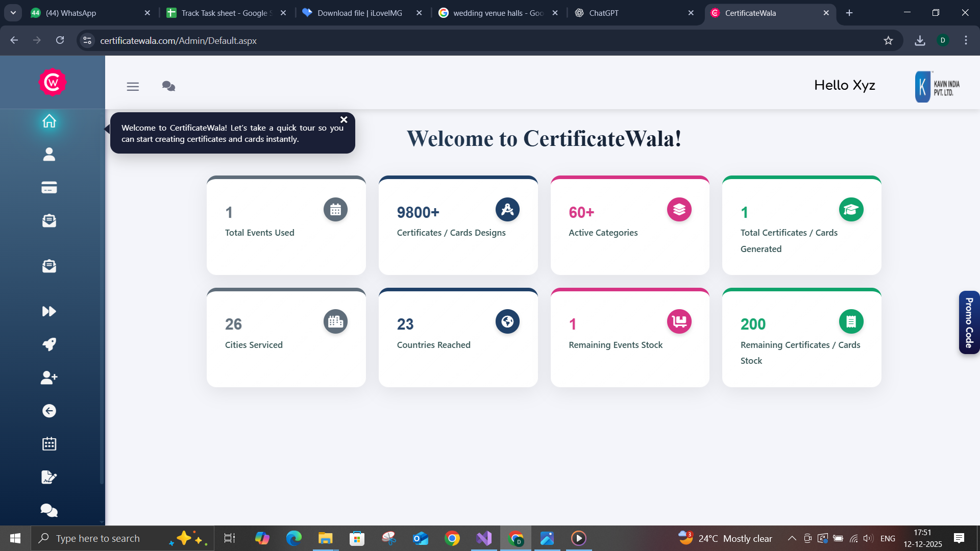980x551 pixels.
Task: Click the Remaining Events Stock card
Action: click(x=629, y=337)
